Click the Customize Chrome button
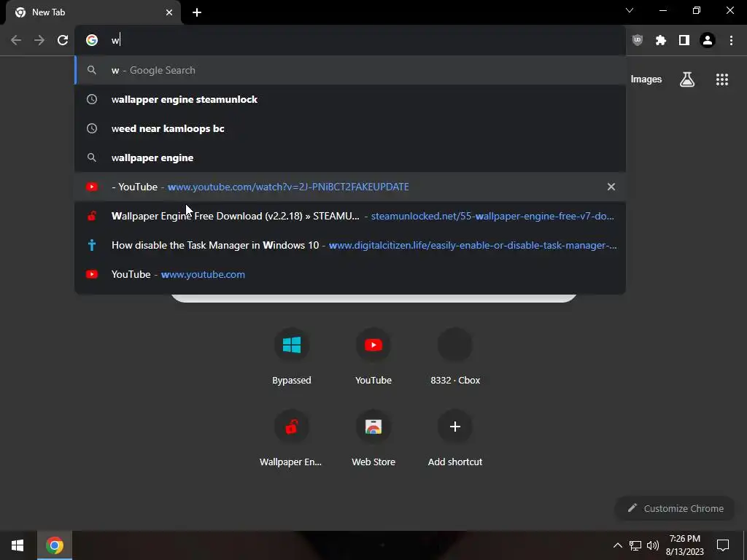747x560 pixels. 675,508
